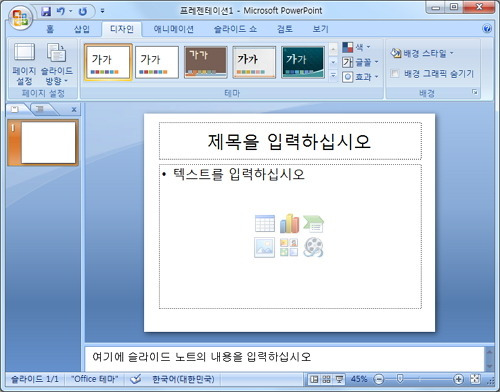The width and height of the screenshot is (500, 392).
Task: Switch to the 홈 tab
Action: (50, 29)
